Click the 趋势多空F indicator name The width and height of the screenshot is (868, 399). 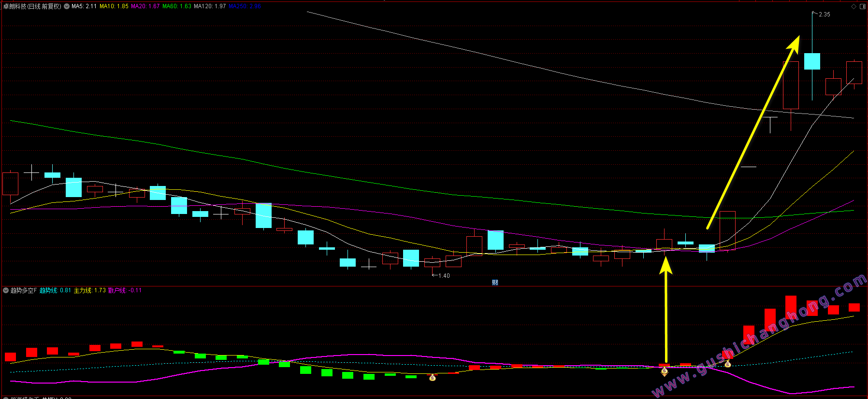coord(24,290)
